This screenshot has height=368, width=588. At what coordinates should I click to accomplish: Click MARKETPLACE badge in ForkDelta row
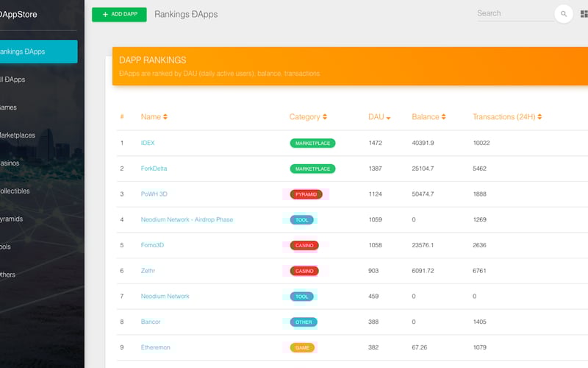click(x=312, y=169)
